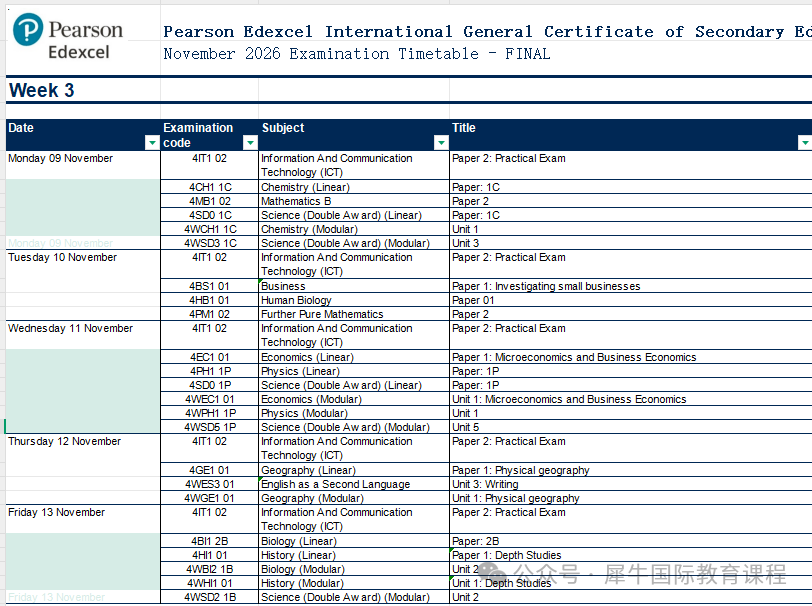Click exam code 4WBI2 1B
Viewport: 812px width, 606px height.
tap(210, 569)
